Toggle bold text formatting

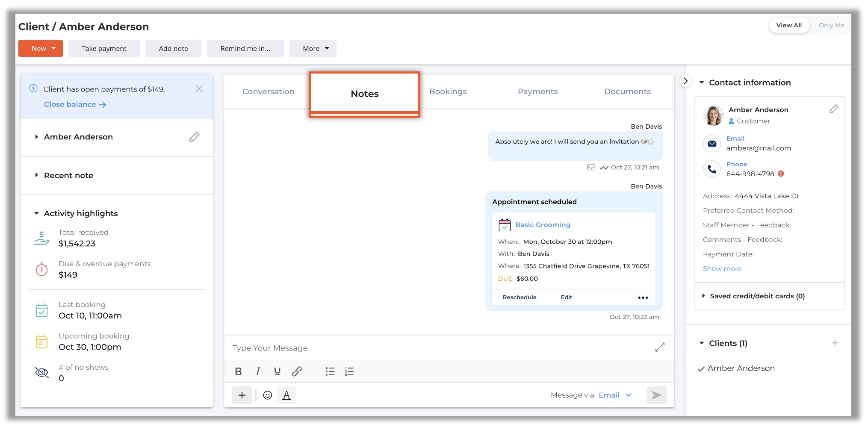coord(239,371)
